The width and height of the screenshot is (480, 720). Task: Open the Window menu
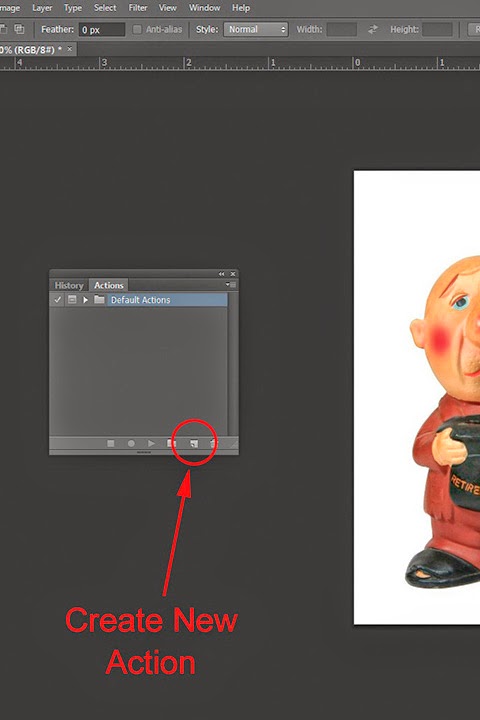tap(204, 8)
